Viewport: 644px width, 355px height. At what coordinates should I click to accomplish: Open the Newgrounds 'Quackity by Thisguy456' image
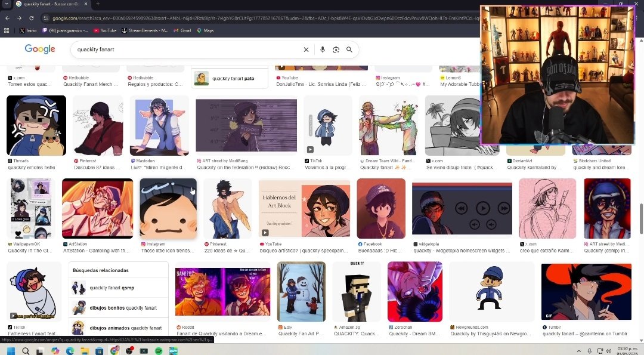point(491,291)
